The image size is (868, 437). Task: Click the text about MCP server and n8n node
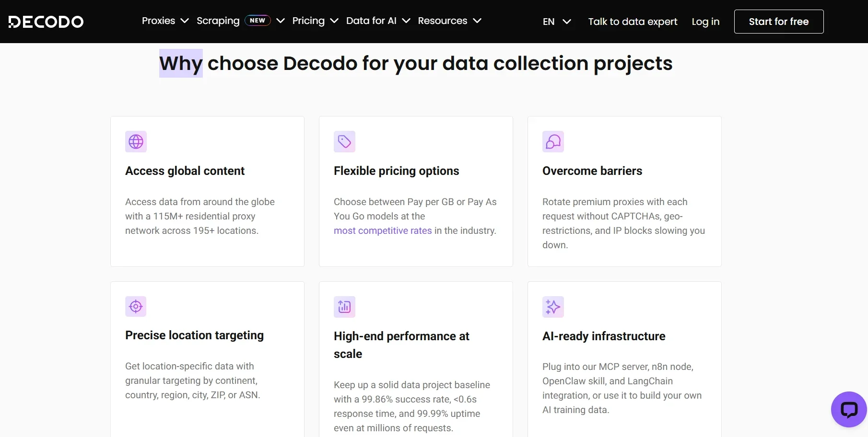[622, 388]
